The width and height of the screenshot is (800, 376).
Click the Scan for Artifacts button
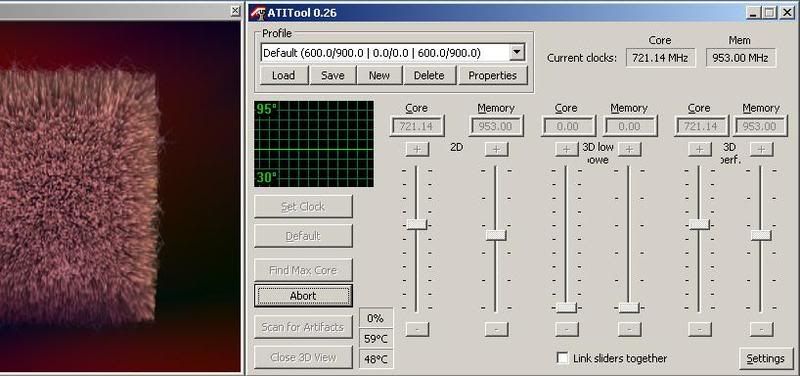(x=303, y=328)
